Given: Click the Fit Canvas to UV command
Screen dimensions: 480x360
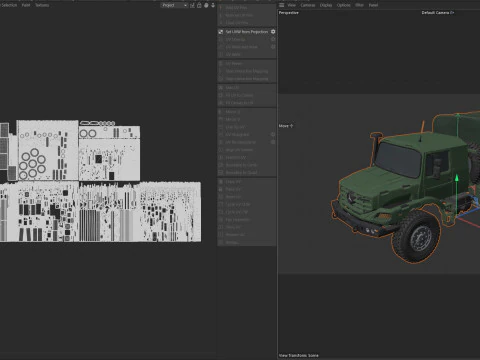Looking at the screenshot, I should pos(239,103).
